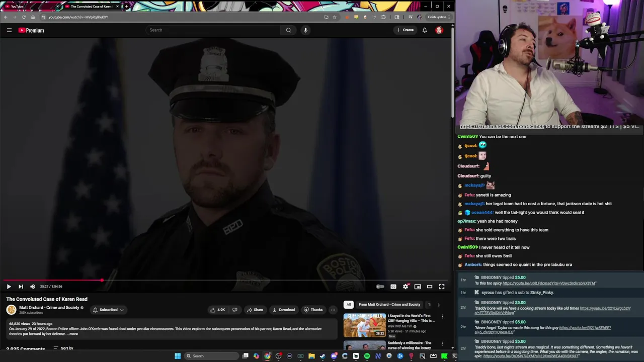The width and height of the screenshot is (644, 362).
Task: Open options for Suddenly a millionaire video
Action: [443, 344]
